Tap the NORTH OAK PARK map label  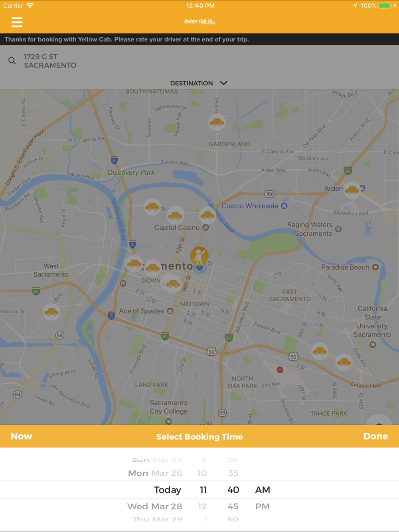pyautogui.click(x=242, y=382)
